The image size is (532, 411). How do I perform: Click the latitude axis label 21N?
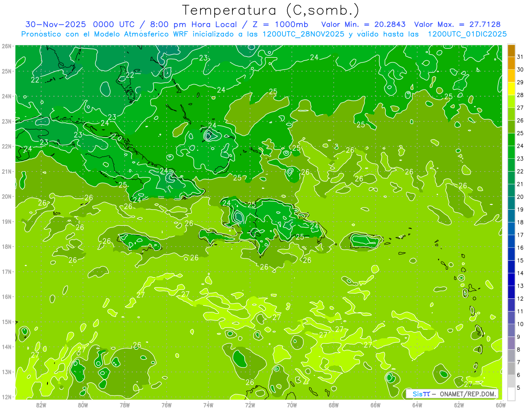click(x=7, y=172)
